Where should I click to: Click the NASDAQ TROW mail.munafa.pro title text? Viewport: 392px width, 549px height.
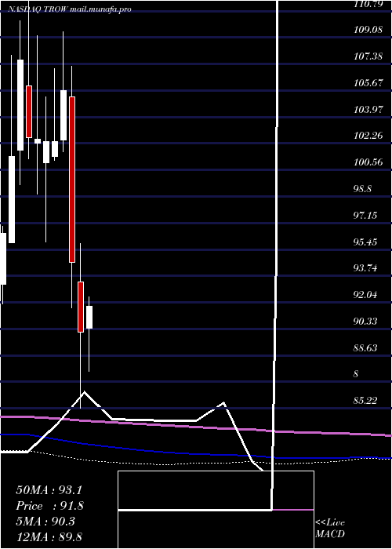click(69, 9)
